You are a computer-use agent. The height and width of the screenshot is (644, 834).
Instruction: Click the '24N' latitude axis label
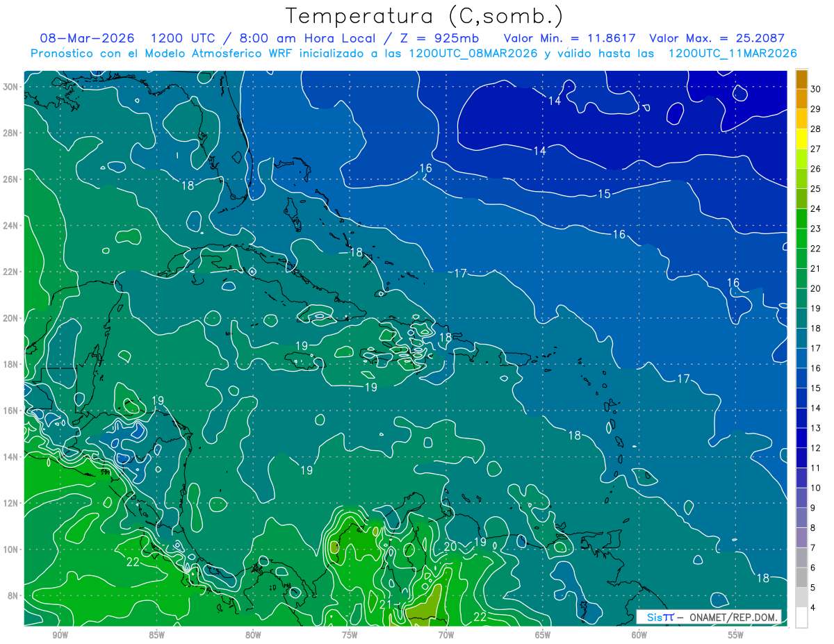click(10, 226)
